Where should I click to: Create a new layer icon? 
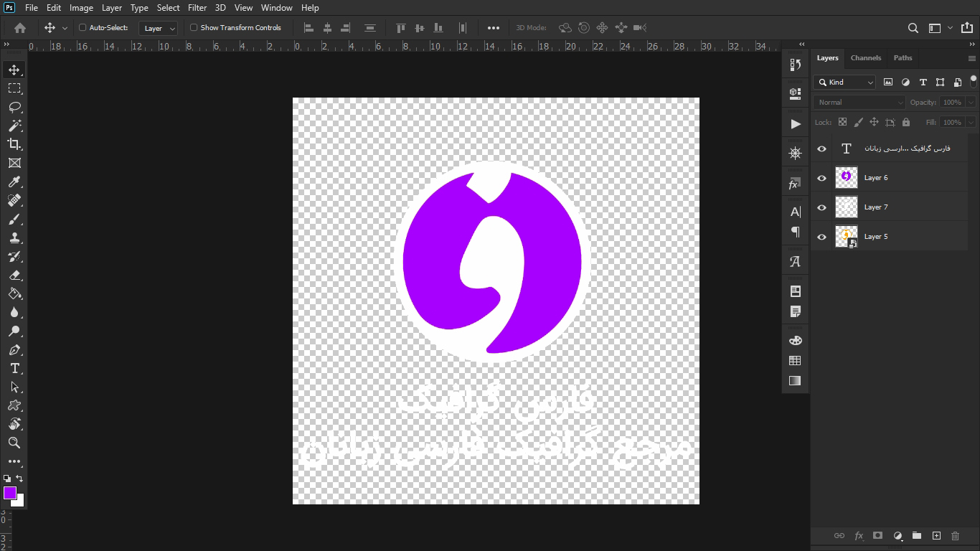click(936, 536)
